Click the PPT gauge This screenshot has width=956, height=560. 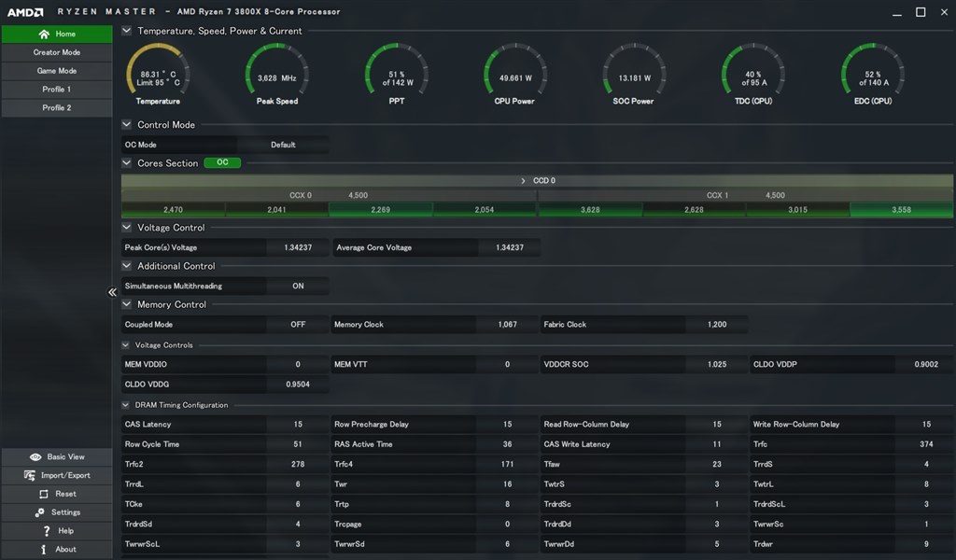(x=396, y=75)
